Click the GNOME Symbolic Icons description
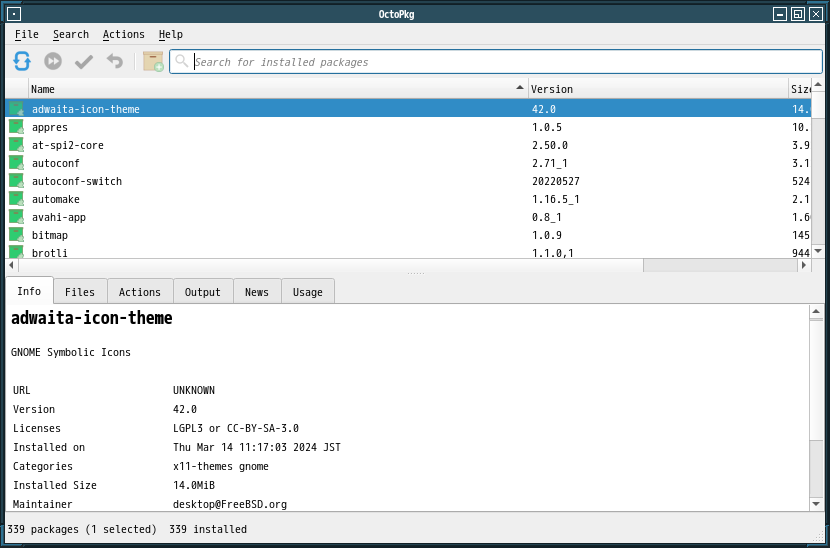 (x=71, y=352)
